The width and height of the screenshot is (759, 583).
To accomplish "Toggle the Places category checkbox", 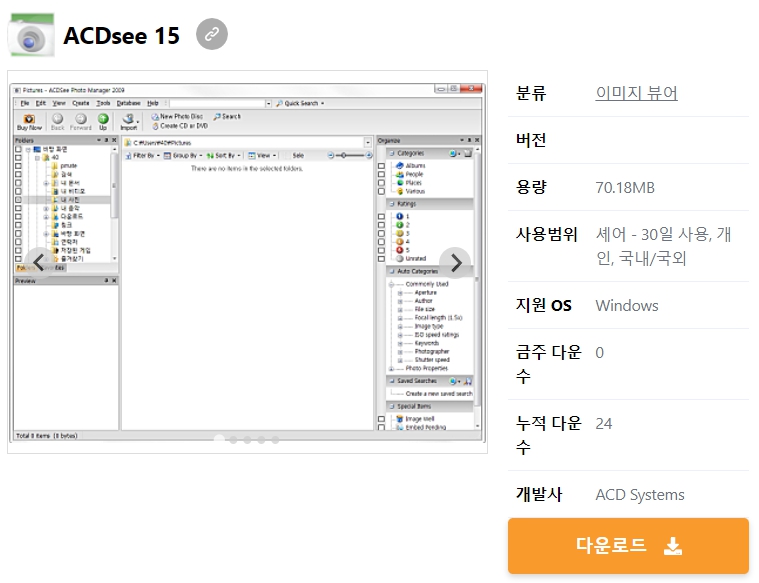I will pyautogui.click(x=381, y=183).
